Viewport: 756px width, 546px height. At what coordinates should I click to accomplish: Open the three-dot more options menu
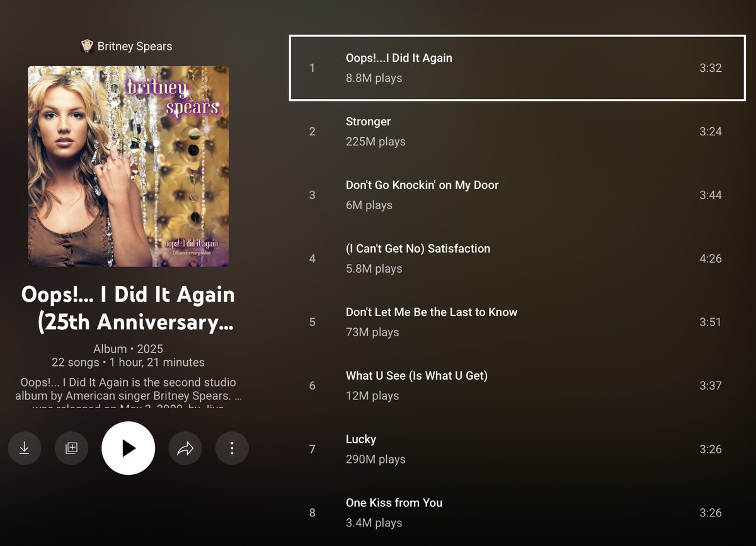pos(232,448)
